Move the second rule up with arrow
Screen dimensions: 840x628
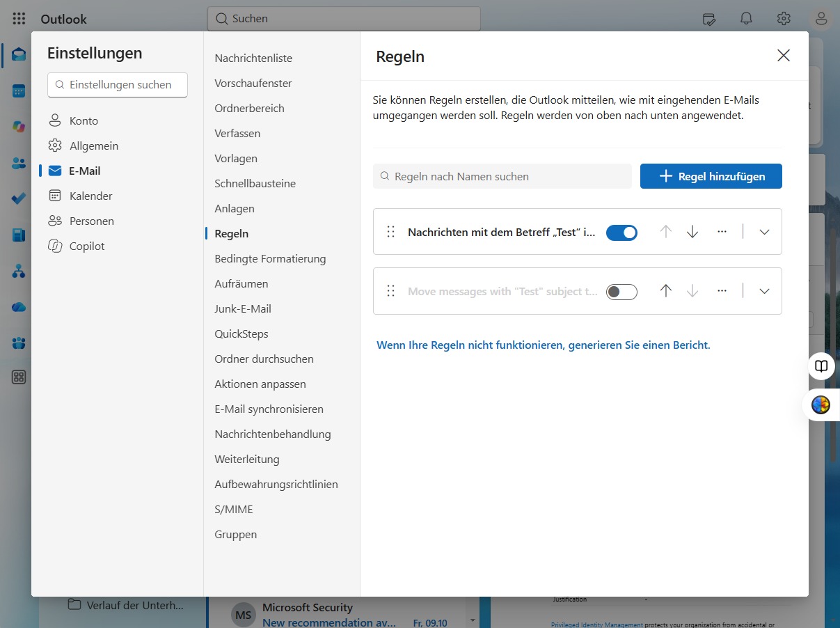(666, 291)
